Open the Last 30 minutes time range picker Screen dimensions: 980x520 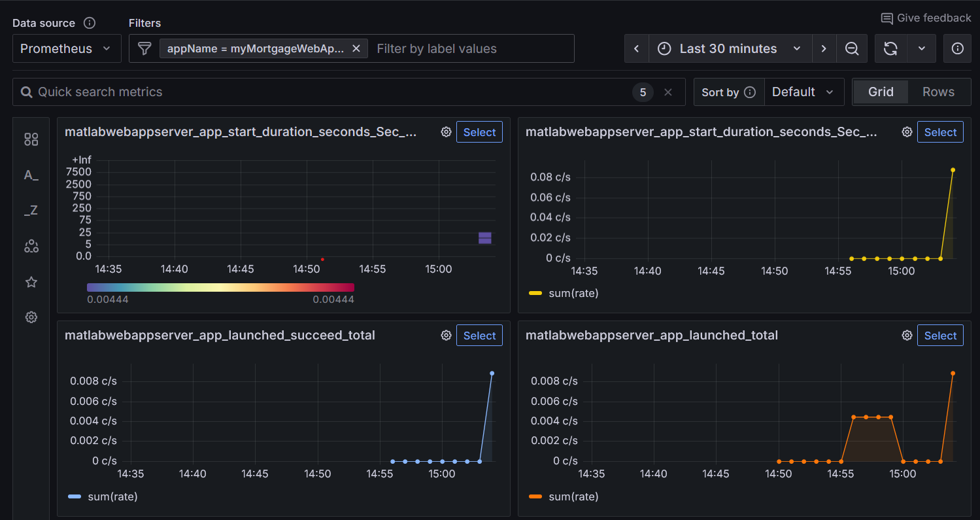(x=728, y=48)
